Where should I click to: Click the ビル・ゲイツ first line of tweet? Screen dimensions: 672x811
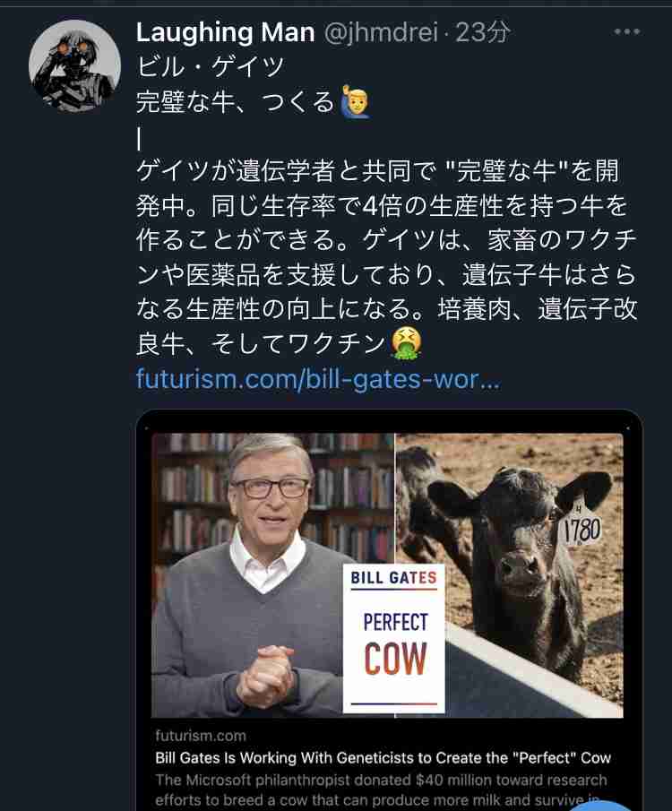[211, 66]
